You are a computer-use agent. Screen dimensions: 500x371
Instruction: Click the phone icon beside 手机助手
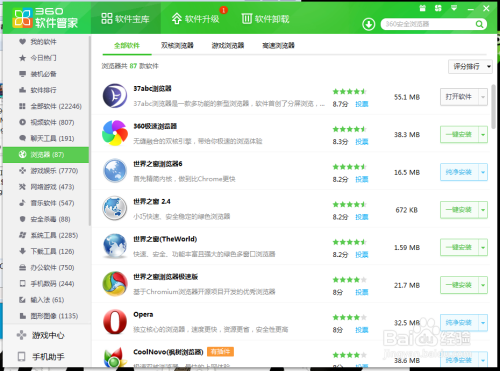pyautogui.click(x=22, y=357)
